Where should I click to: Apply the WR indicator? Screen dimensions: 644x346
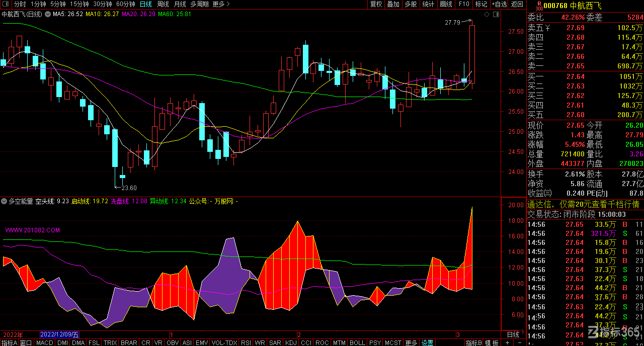(260, 342)
